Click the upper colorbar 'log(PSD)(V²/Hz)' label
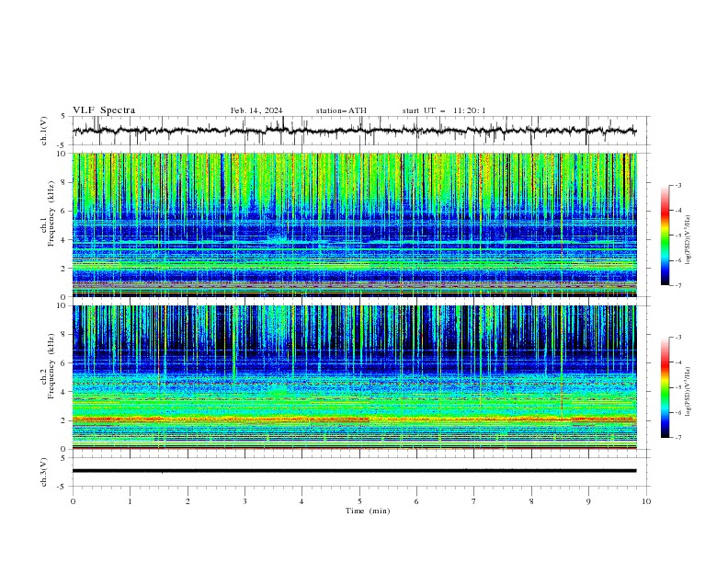Viewport: 728px width, 563px height. (688, 240)
